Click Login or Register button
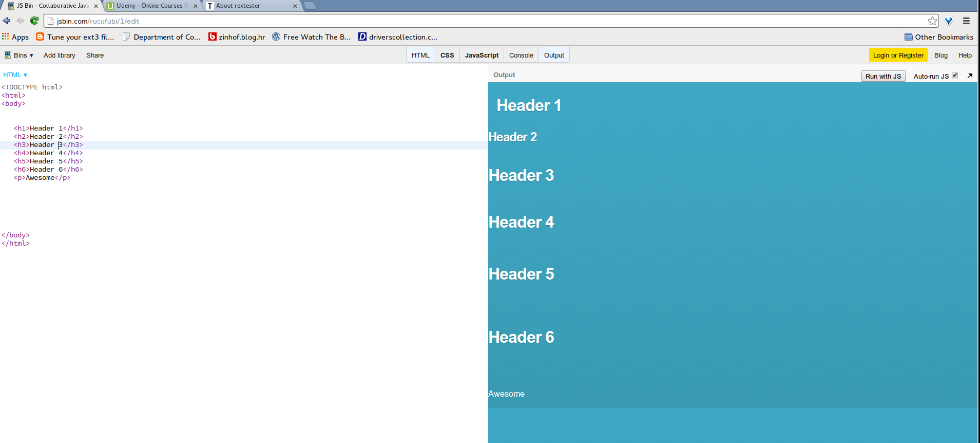Image resolution: width=980 pixels, height=443 pixels. click(898, 55)
